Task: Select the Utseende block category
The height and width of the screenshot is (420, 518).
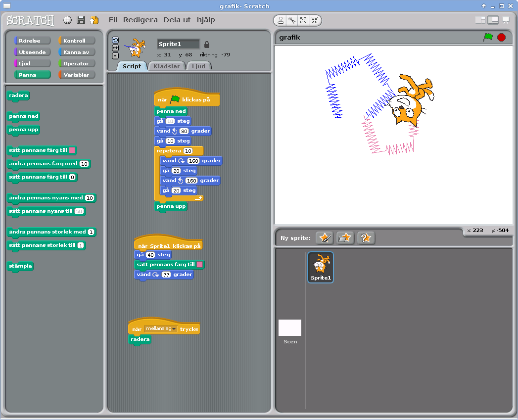Action: click(32, 52)
